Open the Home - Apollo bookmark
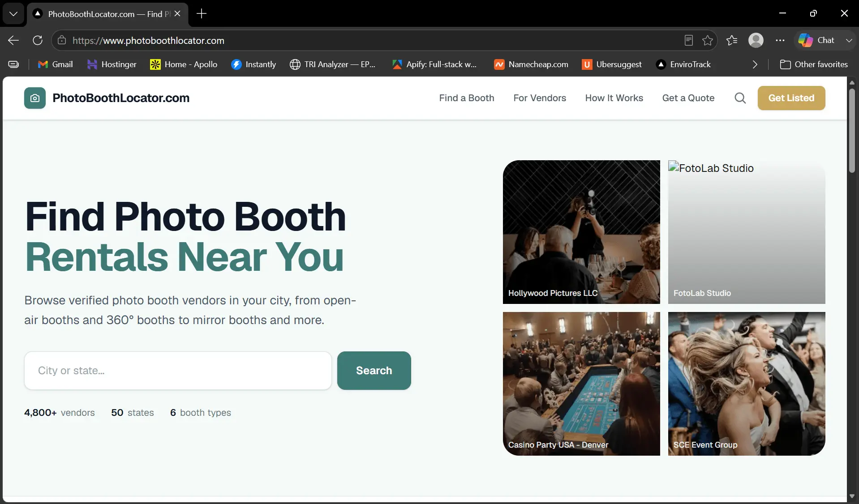 tap(184, 64)
